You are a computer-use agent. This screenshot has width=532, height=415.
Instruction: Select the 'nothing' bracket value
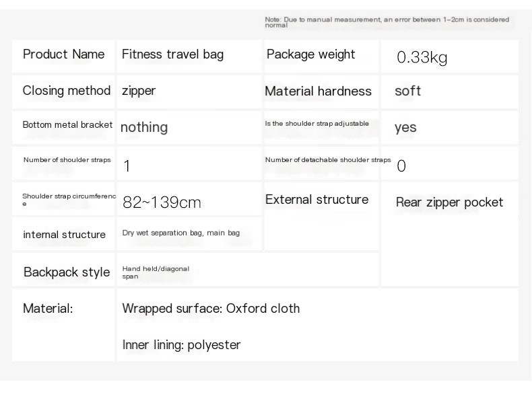pyautogui.click(x=144, y=127)
